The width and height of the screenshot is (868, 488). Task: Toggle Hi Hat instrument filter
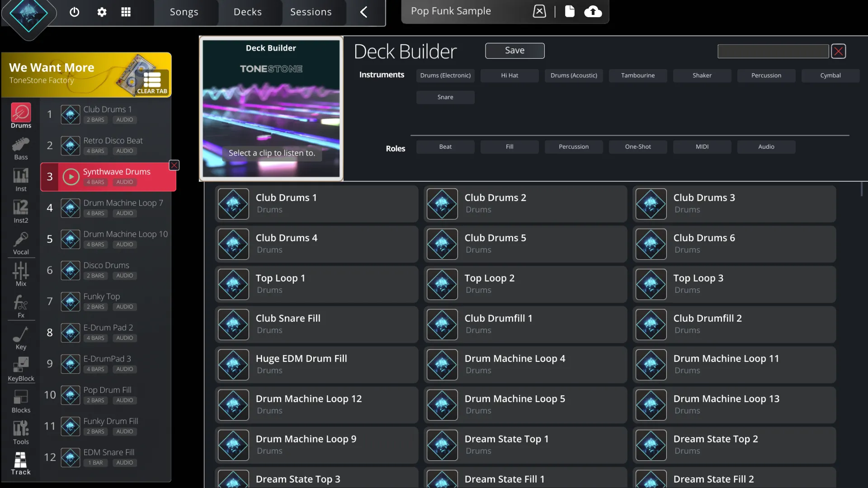(x=509, y=75)
